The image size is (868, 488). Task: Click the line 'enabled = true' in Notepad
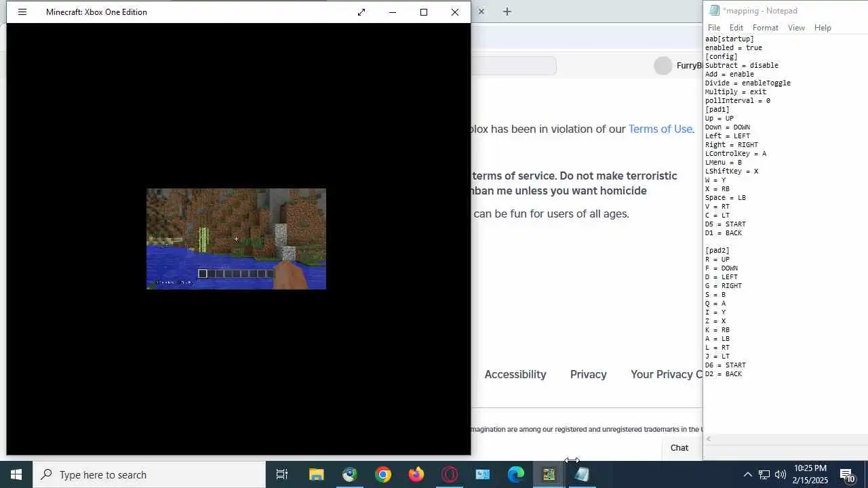(x=734, y=48)
